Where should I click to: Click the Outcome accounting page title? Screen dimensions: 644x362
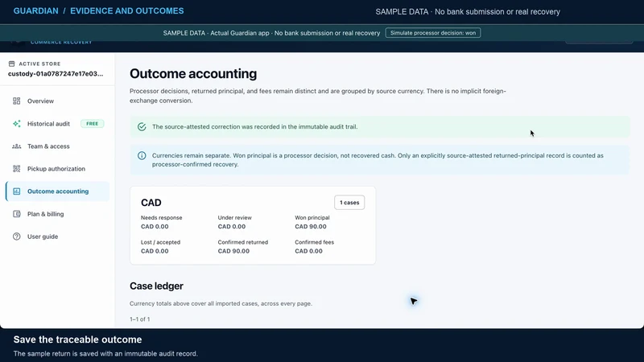coord(193,74)
